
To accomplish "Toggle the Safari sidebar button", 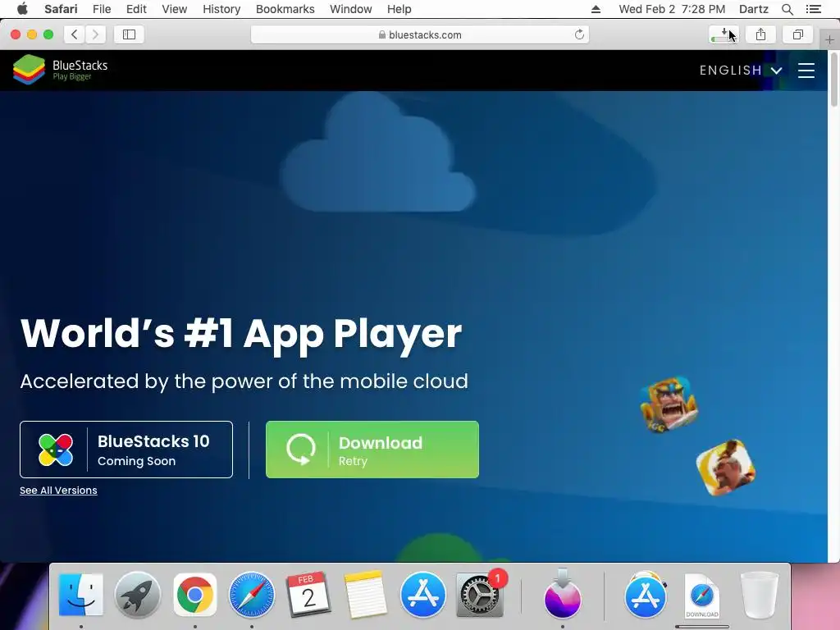I will coord(129,34).
